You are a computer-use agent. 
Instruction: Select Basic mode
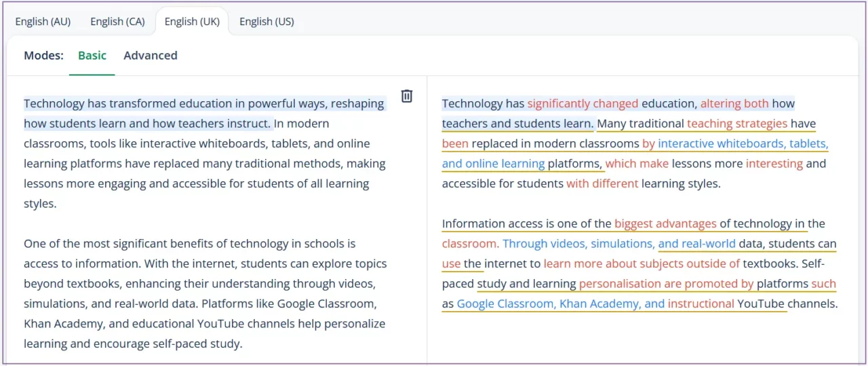[92, 56]
